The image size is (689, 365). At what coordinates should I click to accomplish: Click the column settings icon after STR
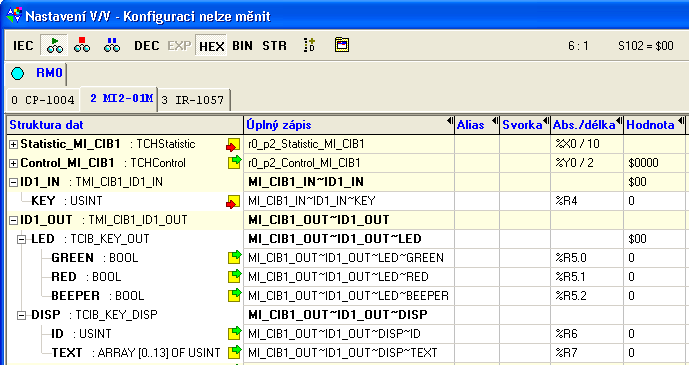(x=309, y=45)
